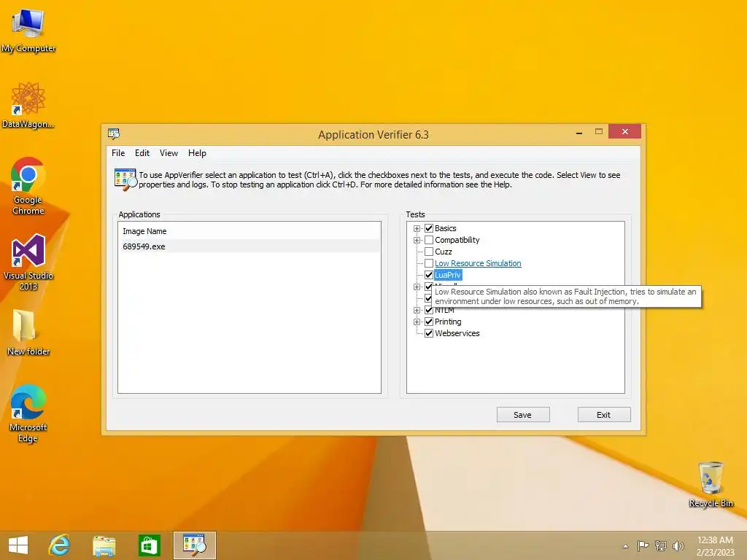Select the Compatibility test label
The width and height of the screenshot is (747, 560).
coord(457,240)
